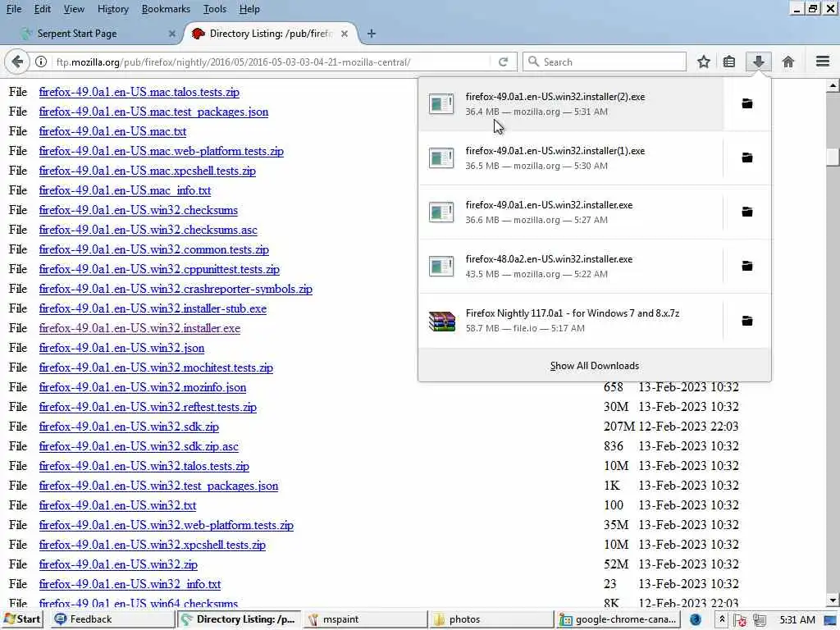Open containing folder for installer(1).exe
This screenshot has height=630, width=840.
click(x=746, y=157)
